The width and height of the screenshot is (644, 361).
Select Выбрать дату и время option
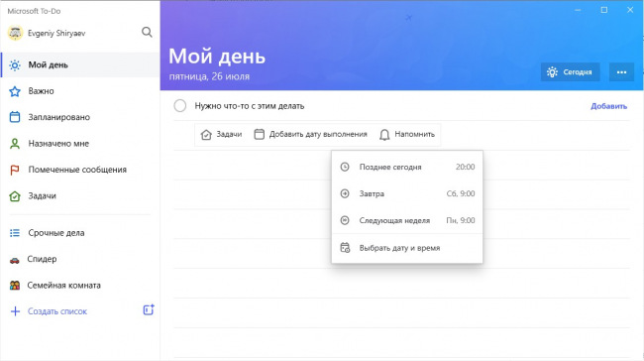click(407, 248)
